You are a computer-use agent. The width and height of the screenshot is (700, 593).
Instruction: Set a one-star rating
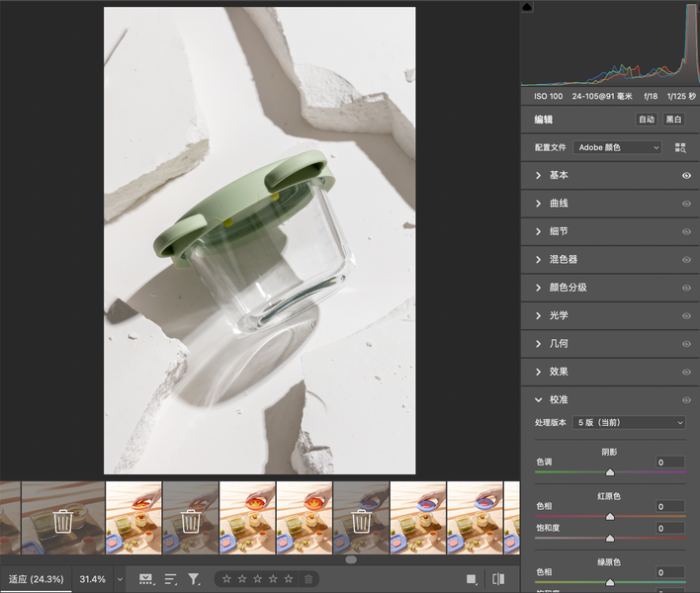tap(226, 579)
